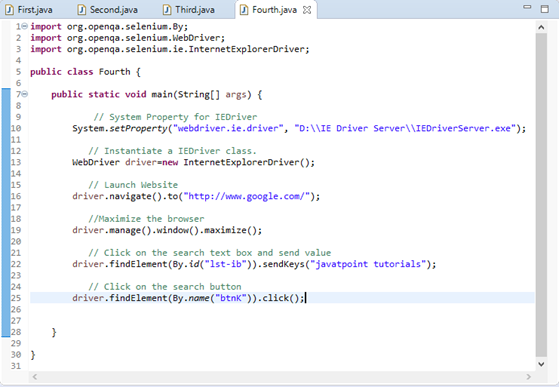Click the vertical scrollbar down arrow
559x387 pixels.
coord(541,364)
